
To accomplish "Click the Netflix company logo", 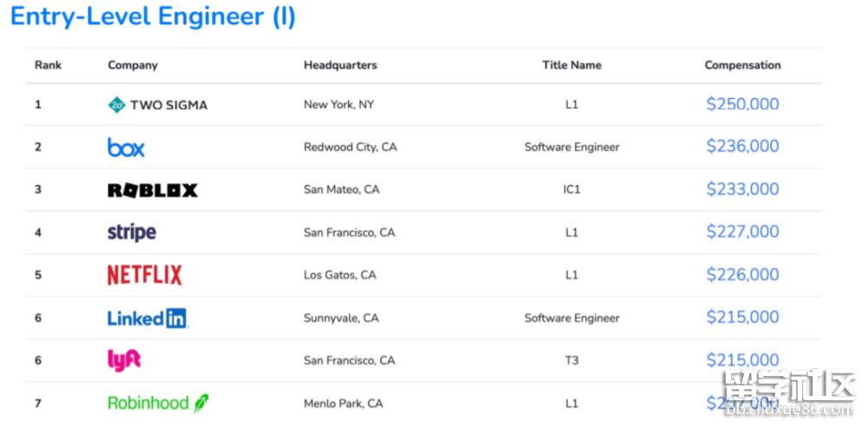I will 145,275.
